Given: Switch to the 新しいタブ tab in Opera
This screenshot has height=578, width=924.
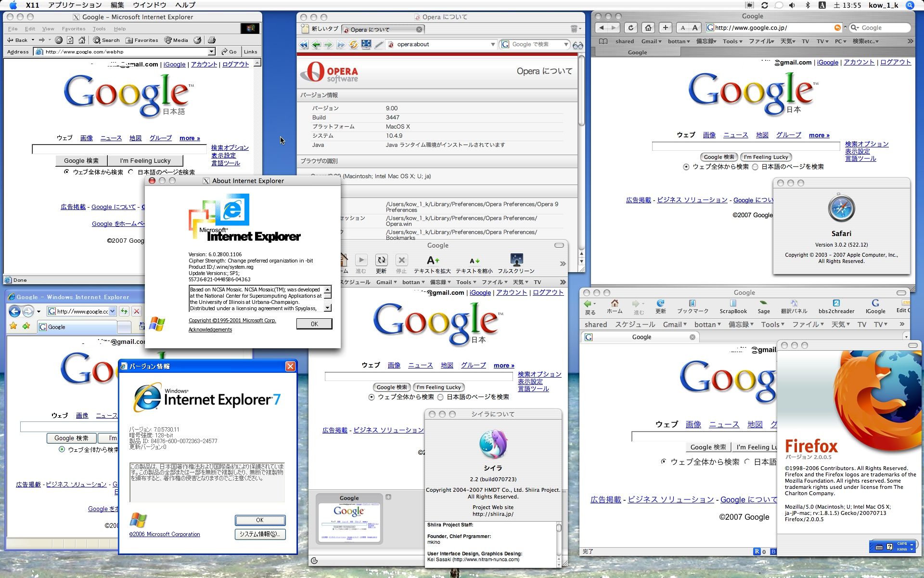Looking at the screenshot, I should [x=320, y=29].
